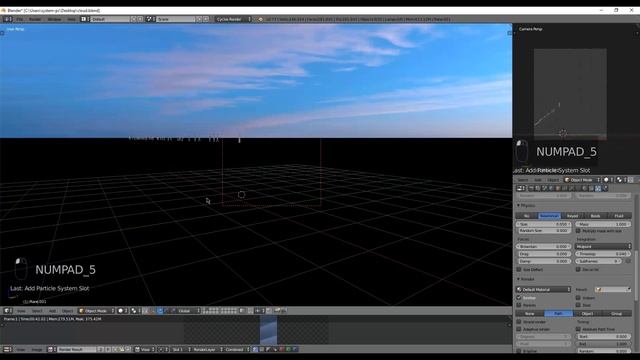
Task: Click pivot point icon in camera view header
Action: (x=621, y=180)
